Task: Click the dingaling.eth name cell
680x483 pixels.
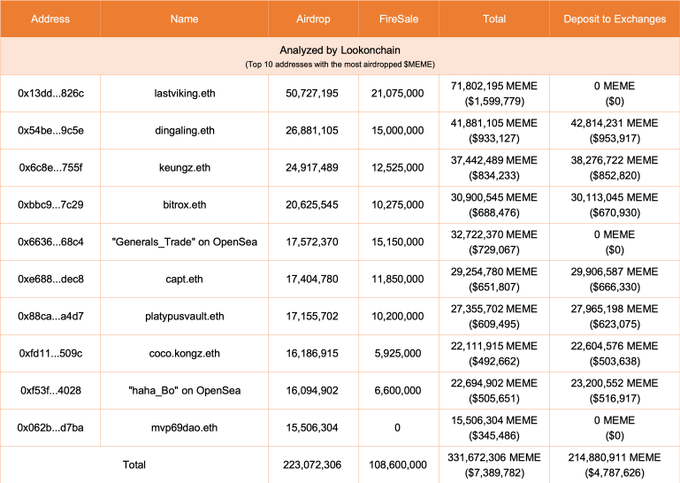Action: (x=185, y=130)
